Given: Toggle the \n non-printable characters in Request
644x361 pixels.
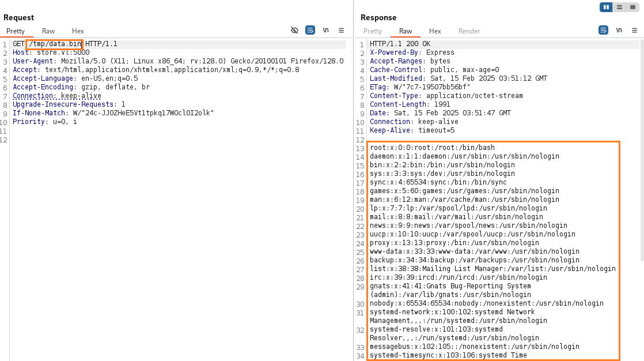Looking at the screenshot, I should [x=325, y=30].
